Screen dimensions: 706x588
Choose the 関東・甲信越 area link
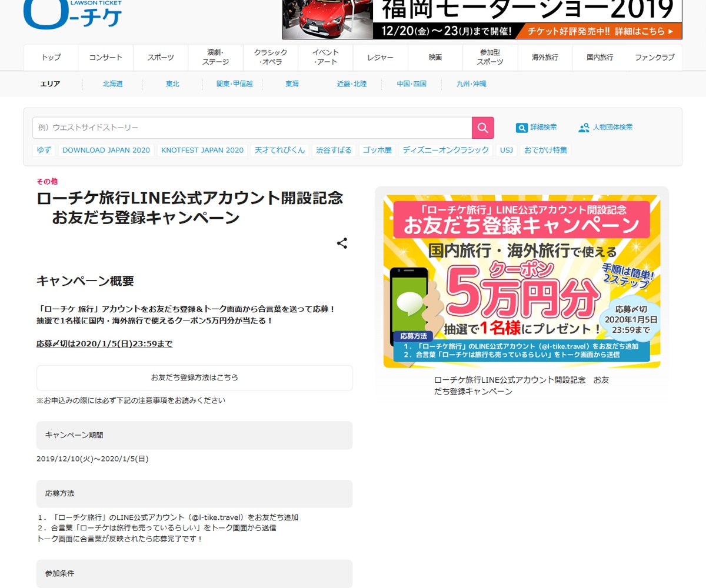click(235, 84)
